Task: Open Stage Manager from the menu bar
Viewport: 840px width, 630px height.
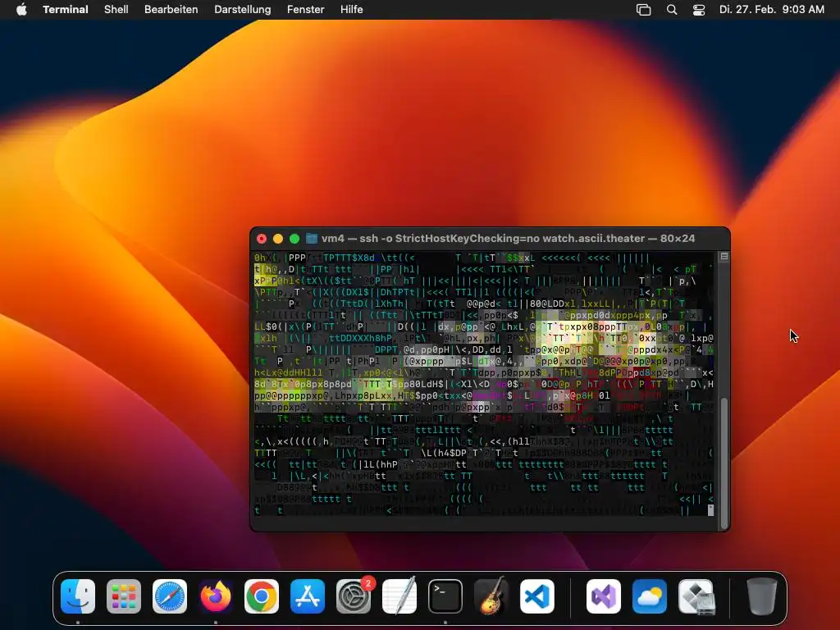Action: click(x=643, y=10)
